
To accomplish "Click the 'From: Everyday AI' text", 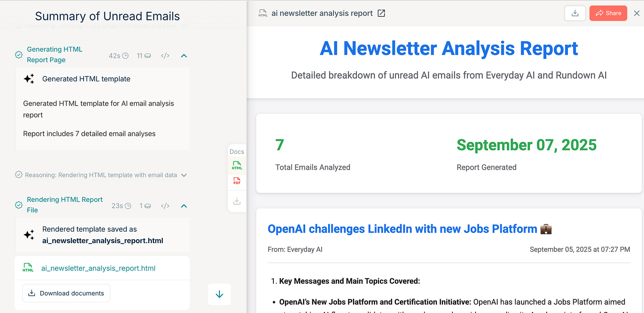I will coord(295,249).
